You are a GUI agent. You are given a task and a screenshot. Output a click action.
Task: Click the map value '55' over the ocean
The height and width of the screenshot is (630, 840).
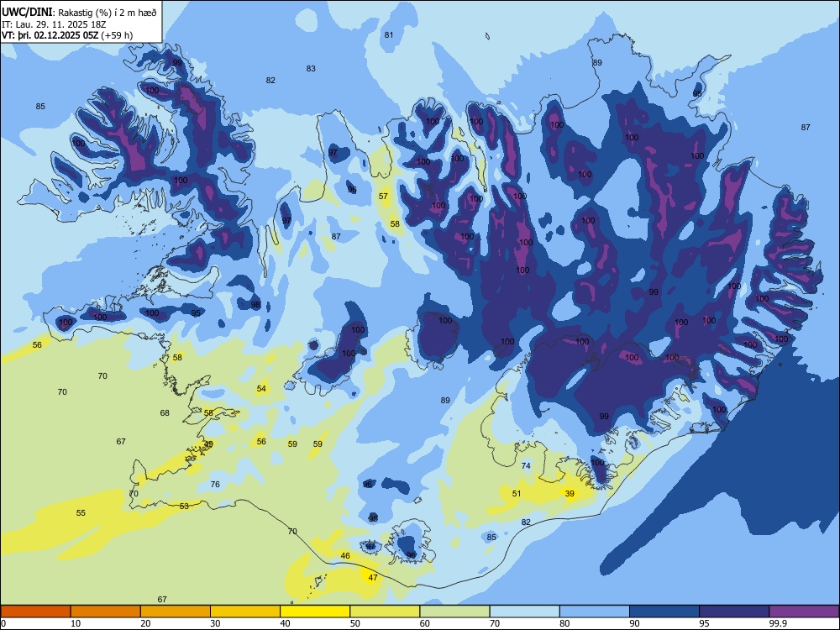pyautogui.click(x=81, y=512)
